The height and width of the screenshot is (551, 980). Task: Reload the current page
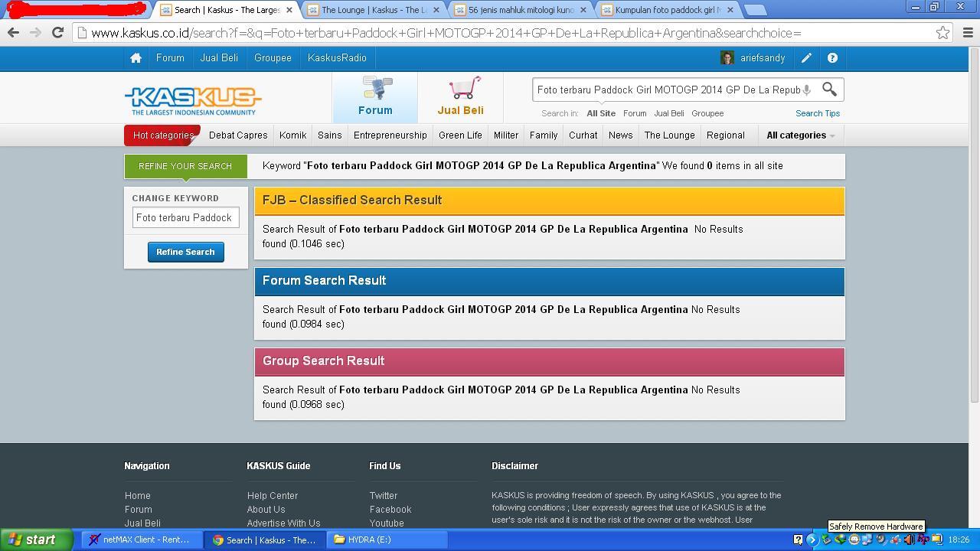[57, 33]
